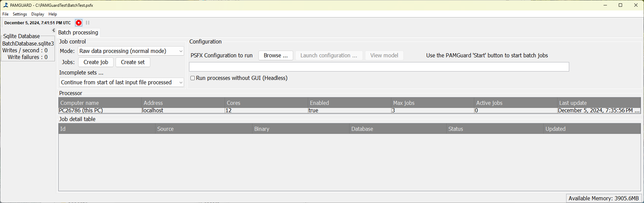Click the Active jobs value 0 cell
Screen dimensions: 644x203
tap(516, 110)
